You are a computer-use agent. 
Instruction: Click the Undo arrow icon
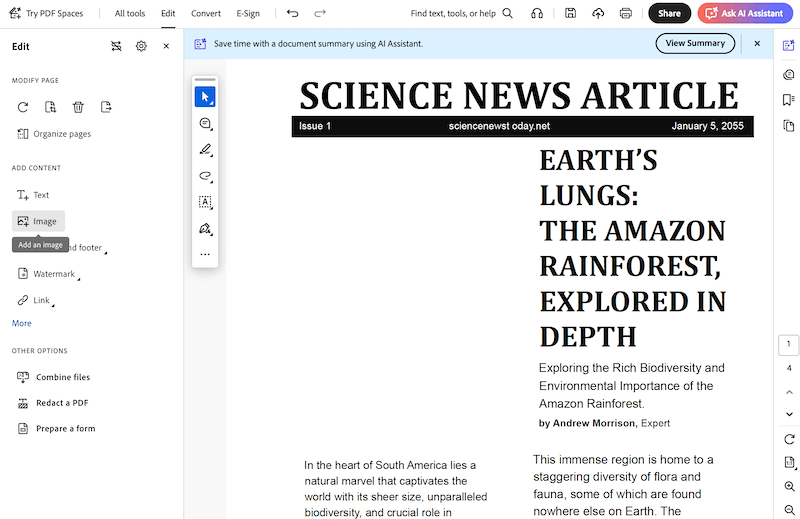[x=292, y=13]
